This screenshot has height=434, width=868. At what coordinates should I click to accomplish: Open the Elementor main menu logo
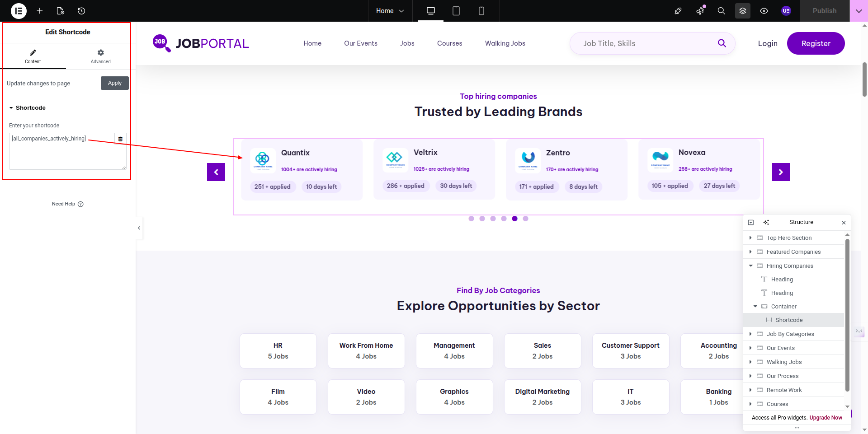click(x=19, y=11)
